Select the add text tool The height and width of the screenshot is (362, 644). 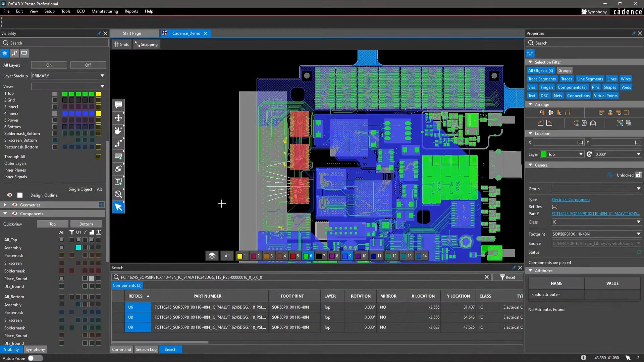tap(118, 181)
